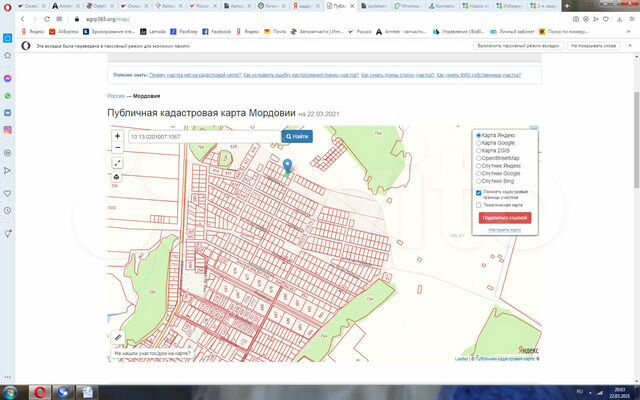640x400 pixels.
Task: Enable the Тематическая карта checkbox
Action: (479, 205)
